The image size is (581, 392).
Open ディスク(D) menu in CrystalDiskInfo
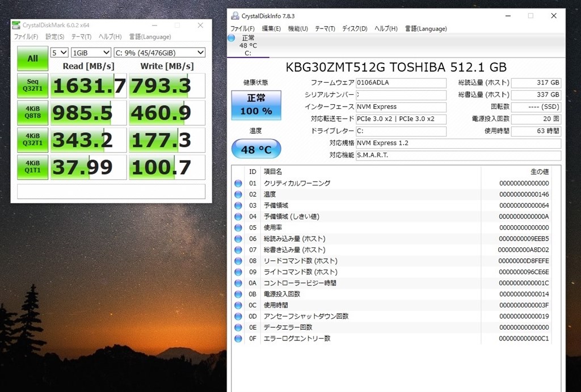[355, 28]
